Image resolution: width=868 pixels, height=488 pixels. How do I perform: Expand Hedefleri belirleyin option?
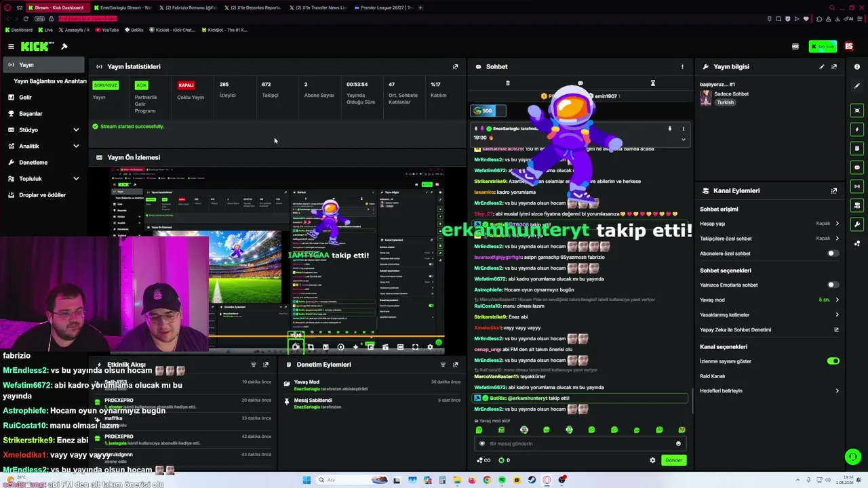(x=769, y=391)
